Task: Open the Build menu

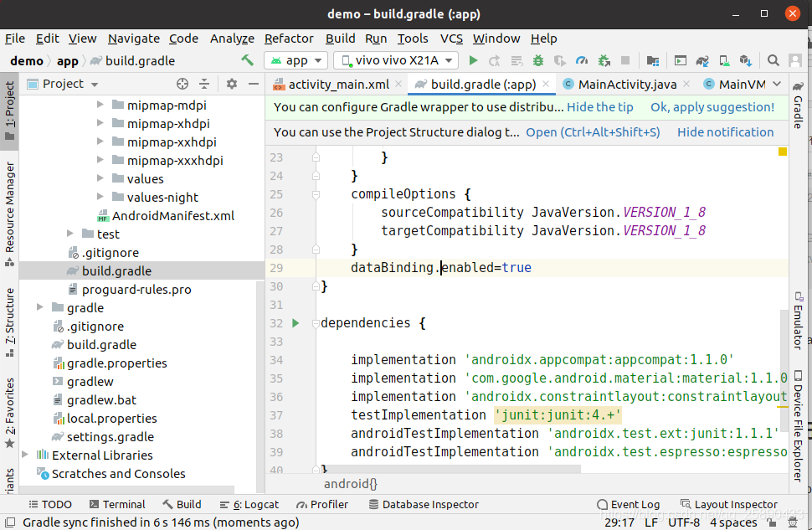Action: 340,39
